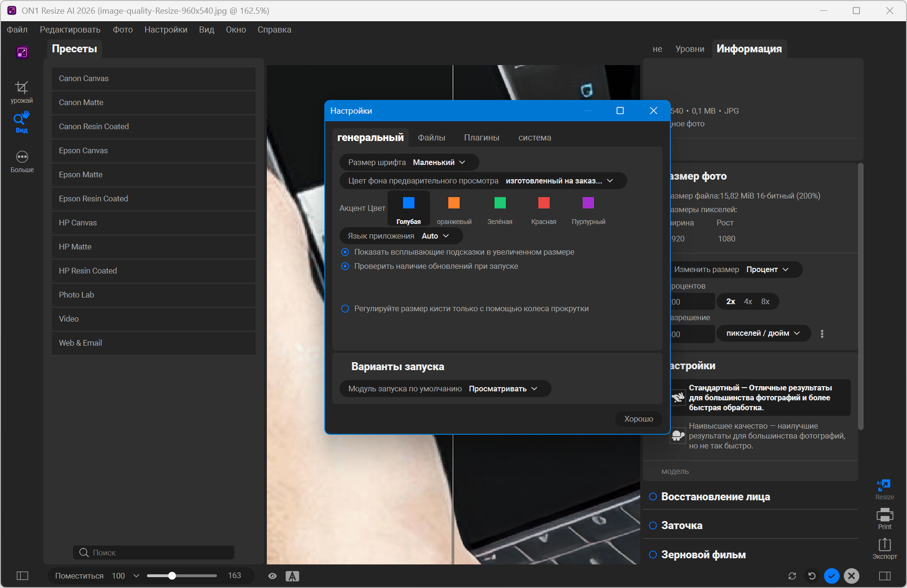Cancel with the gray X icon
The width and height of the screenshot is (907, 588).
[851, 576]
